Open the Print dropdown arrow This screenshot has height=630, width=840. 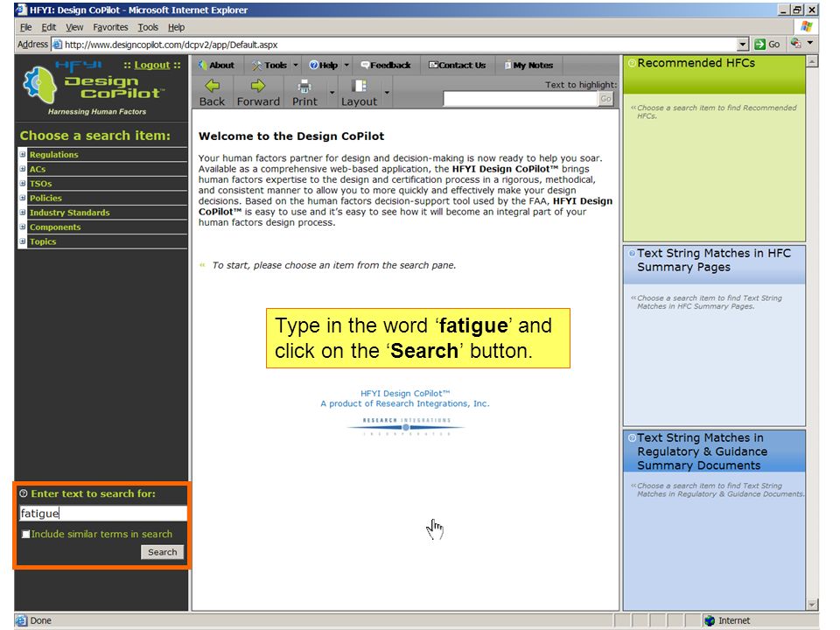pyautogui.click(x=332, y=93)
